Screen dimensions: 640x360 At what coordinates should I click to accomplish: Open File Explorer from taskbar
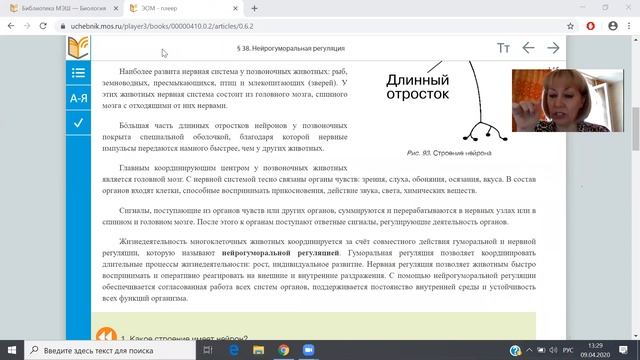(x=258, y=350)
